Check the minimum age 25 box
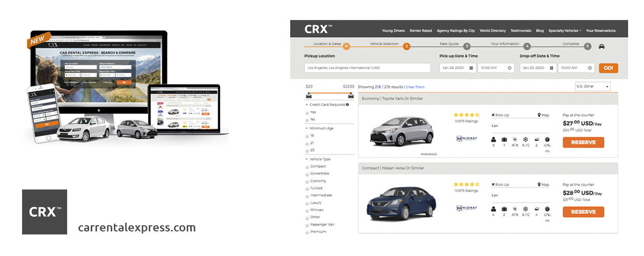This screenshot has width=644, height=256. click(x=307, y=151)
